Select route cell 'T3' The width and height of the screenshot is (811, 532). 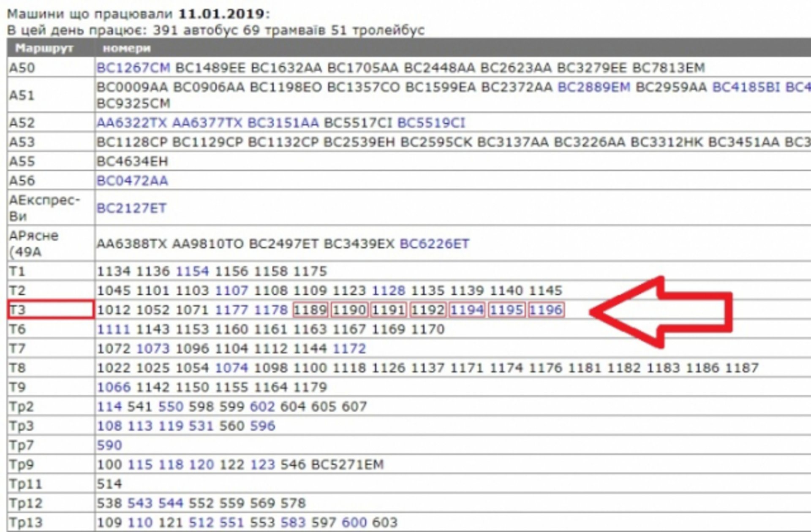point(51,310)
